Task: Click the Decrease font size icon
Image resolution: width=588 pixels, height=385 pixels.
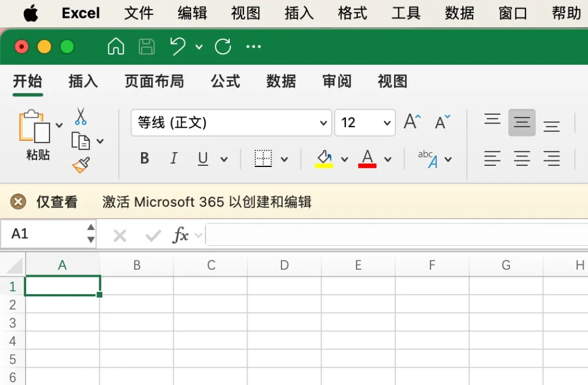Action: coord(443,122)
